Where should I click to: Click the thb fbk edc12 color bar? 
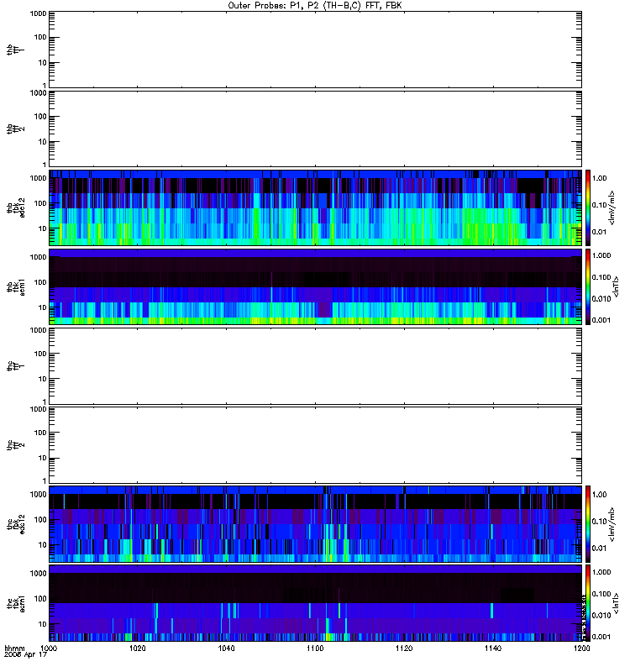point(588,207)
